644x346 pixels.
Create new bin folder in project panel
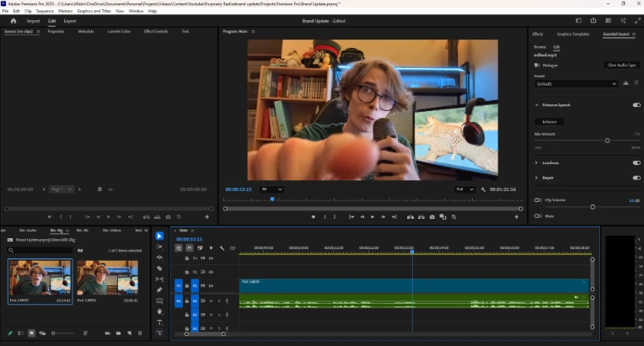(x=118, y=333)
